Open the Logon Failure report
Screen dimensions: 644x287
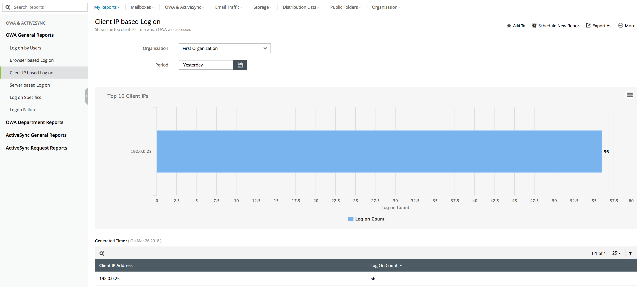click(x=23, y=109)
